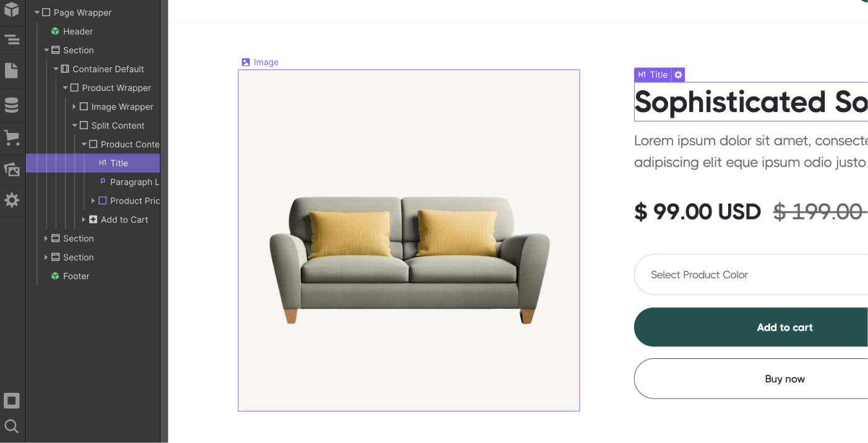Open the Ecommerce panel via cart icon

coord(12,137)
